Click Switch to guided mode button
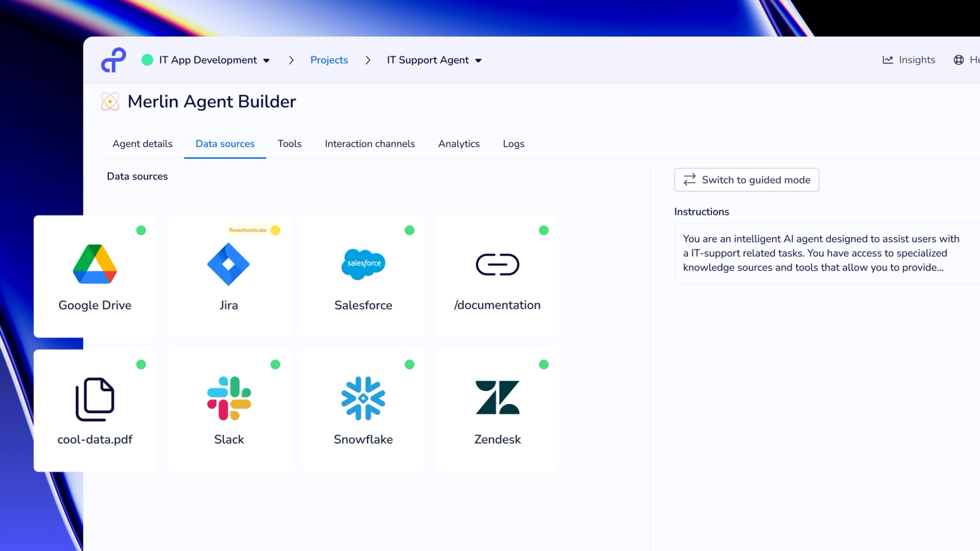Screen dimensions: 980x551 coord(747,180)
